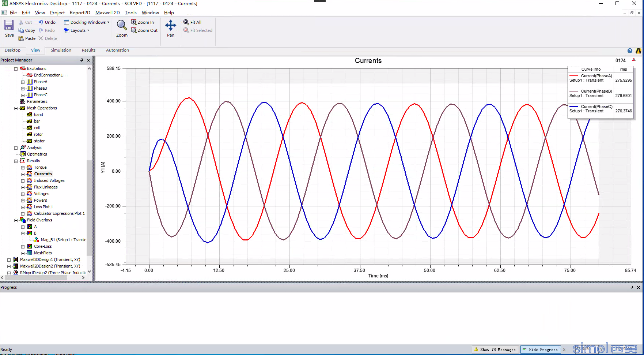The width and height of the screenshot is (644, 355).
Task: Switch to the Simulation ribbon tab
Action: tap(61, 50)
